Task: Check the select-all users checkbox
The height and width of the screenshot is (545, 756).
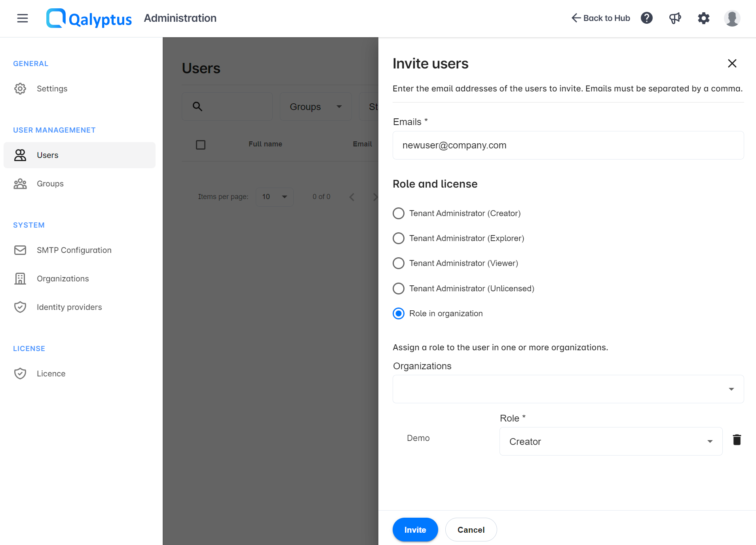Action: (x=201, y=144)
